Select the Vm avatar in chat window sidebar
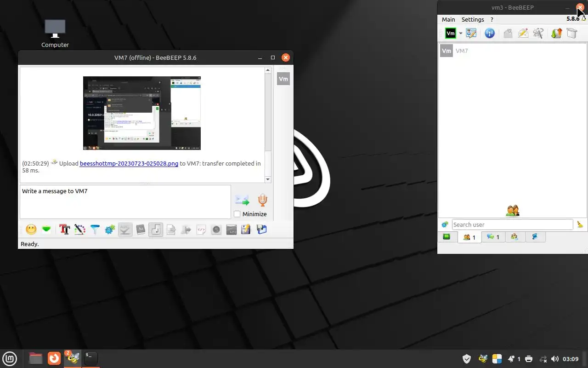The width and height of the screenshot is (588, 368). 283,79
